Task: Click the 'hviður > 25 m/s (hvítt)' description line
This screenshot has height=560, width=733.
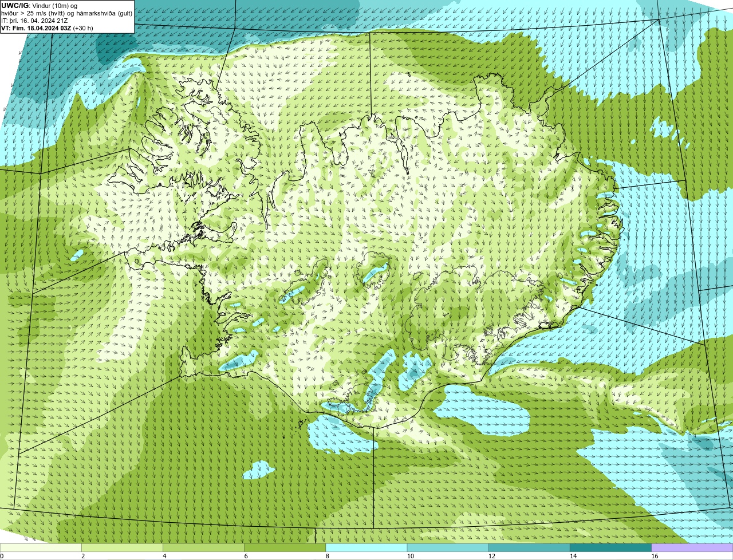Action: pos(66,13)
